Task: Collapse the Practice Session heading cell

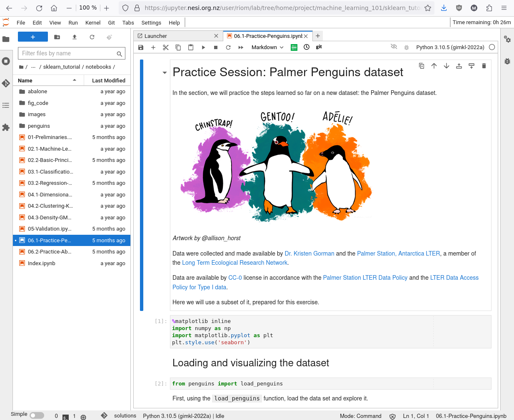Action: coord(164,72)
